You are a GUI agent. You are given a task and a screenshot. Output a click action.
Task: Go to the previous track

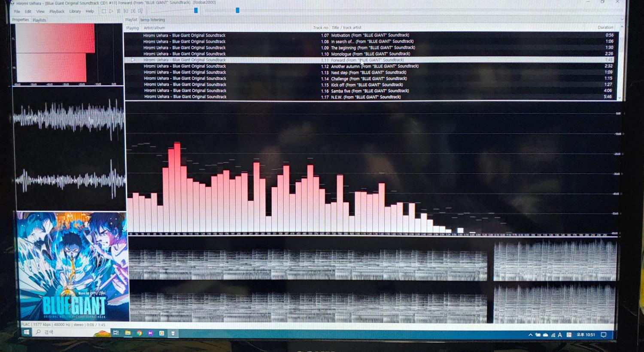click(x=126, y=12)
